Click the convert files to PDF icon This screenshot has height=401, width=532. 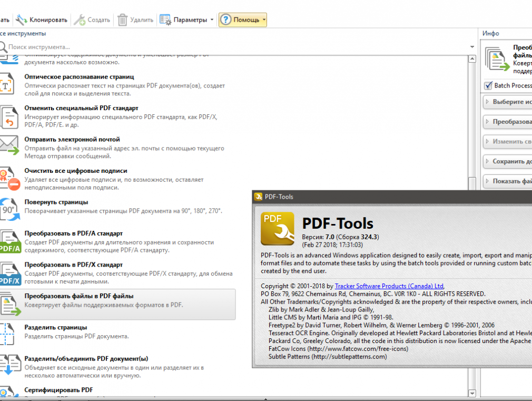click(x=10, y=304)
